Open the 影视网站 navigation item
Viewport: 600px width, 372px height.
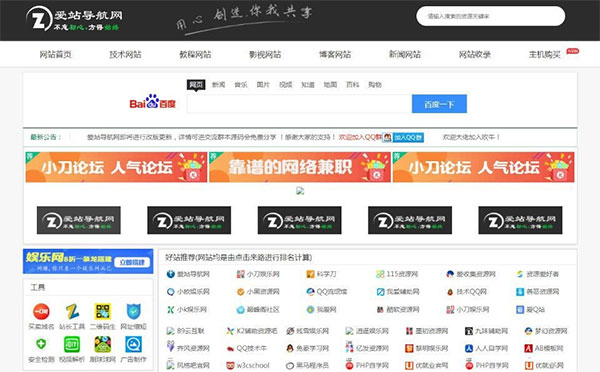pos(265,54)
